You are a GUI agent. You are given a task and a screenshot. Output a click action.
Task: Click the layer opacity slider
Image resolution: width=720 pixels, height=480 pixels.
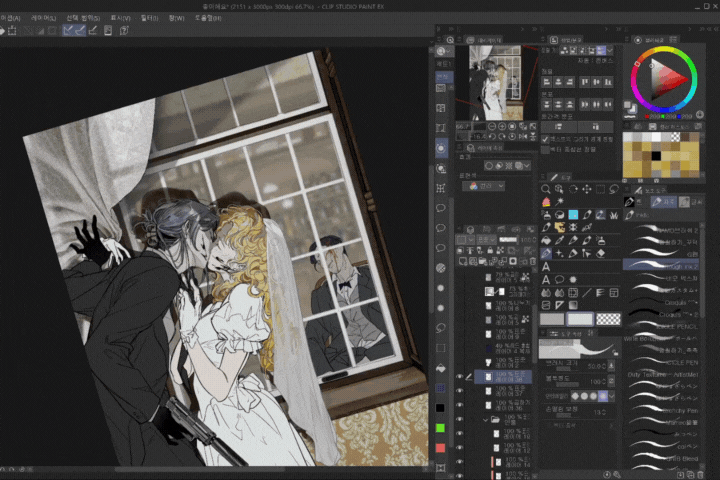507,239
